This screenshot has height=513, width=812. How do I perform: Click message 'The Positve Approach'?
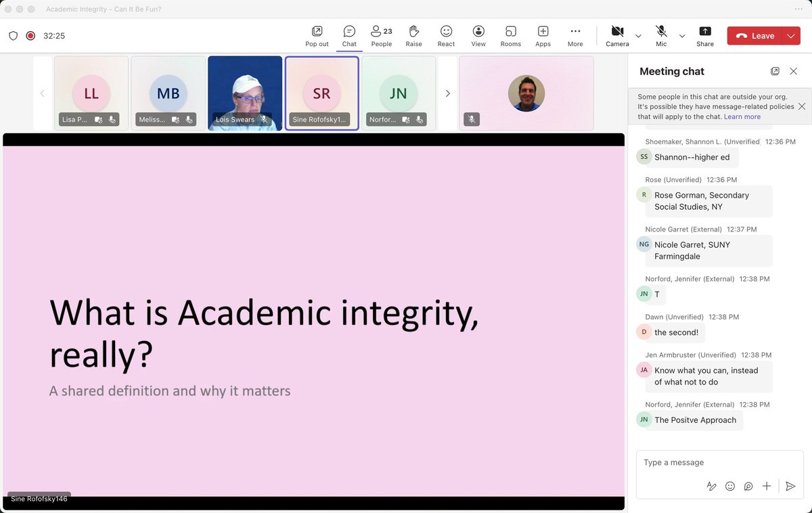pos(695,420)
